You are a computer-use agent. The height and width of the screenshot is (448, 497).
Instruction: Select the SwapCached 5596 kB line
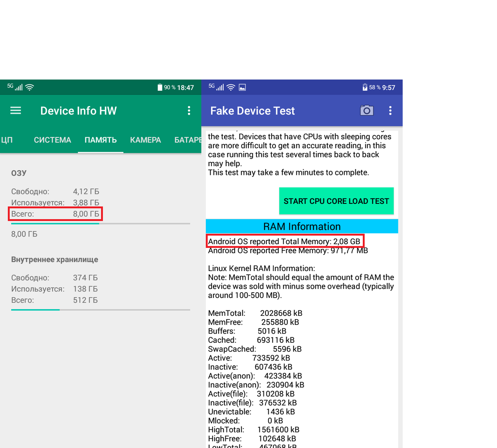click(x=255, y=349)
